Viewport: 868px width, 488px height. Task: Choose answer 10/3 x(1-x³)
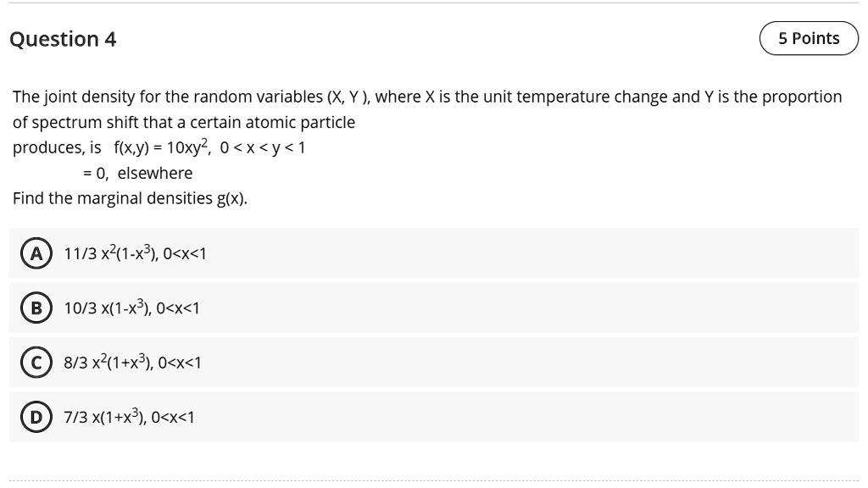pos(129,308)
